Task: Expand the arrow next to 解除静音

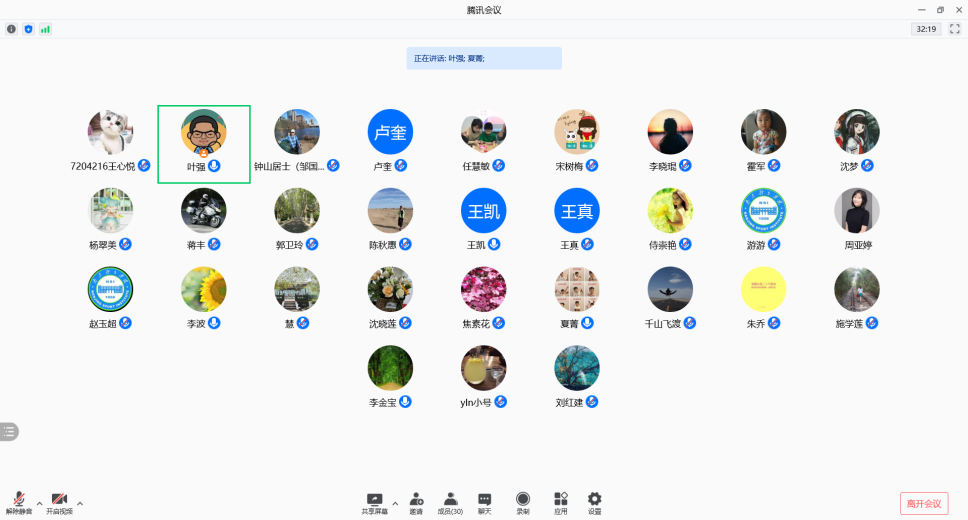Action: (x=40, y=502)
